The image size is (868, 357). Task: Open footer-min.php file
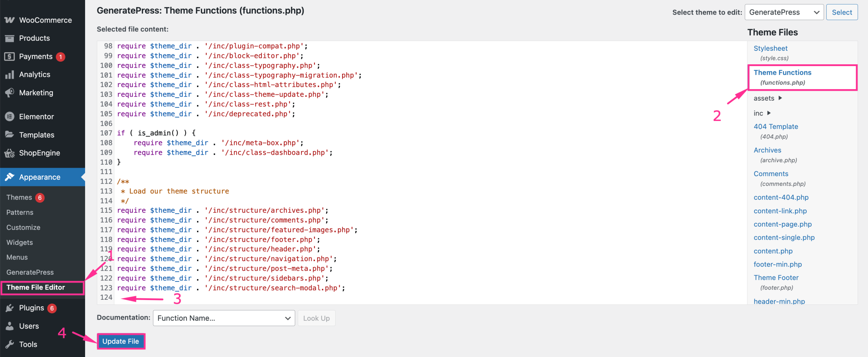tap(777, 264)
